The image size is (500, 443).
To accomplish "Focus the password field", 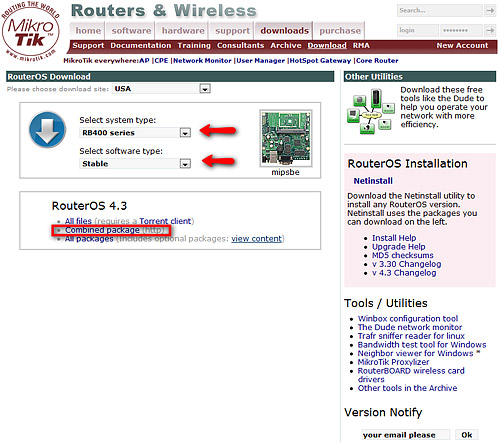I will tap(461, 30).
